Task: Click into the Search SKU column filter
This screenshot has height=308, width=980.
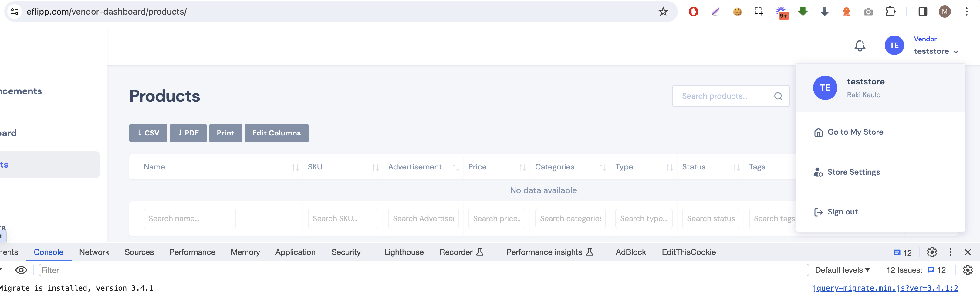Action: click(x=343, y=219)
